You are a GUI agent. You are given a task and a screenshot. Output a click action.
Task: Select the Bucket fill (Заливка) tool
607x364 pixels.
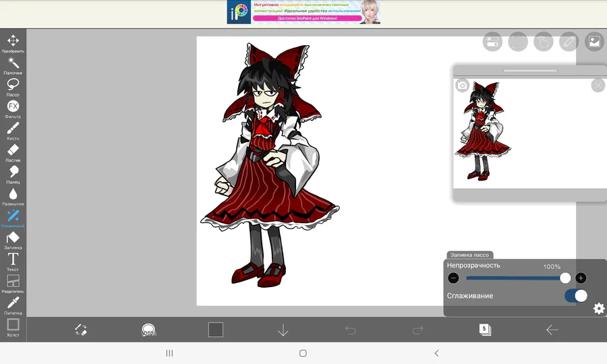(x=13, y=240)
